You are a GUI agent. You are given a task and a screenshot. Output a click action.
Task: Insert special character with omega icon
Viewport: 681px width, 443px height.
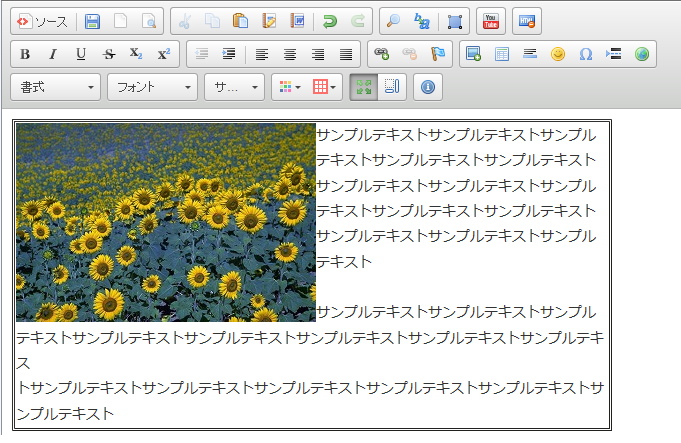(586, 54)
